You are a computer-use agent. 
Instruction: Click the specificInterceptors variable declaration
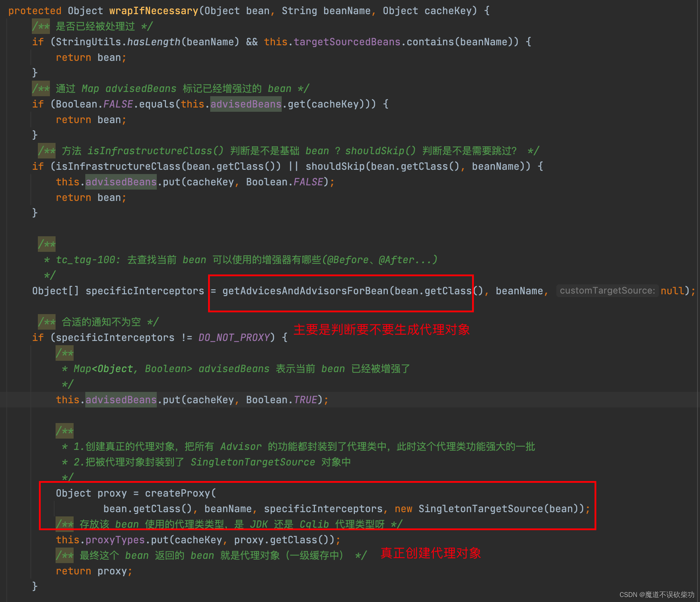tap(144, 291)
